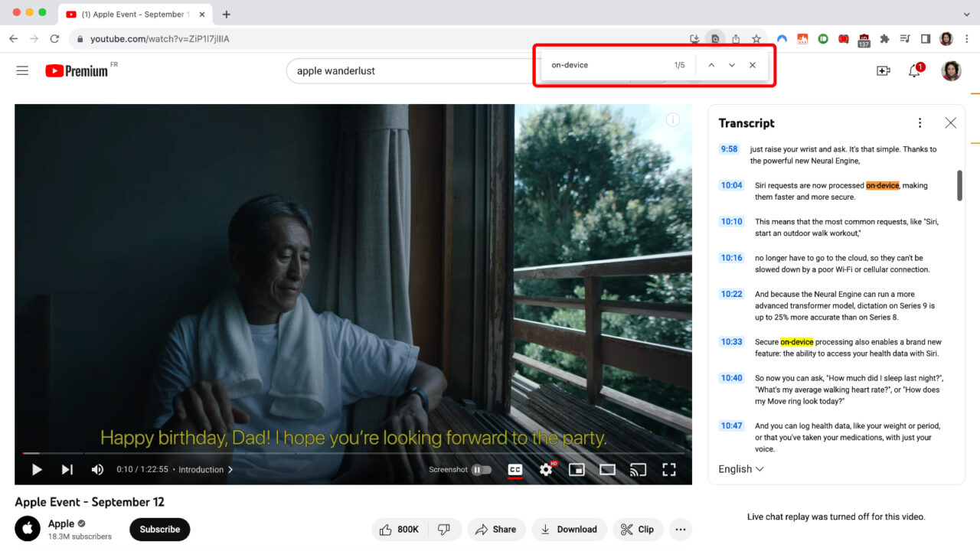Enable miniplayer mode
Image resolution: width=980 pixels, height=551 pixels.
[x=577, y=470]
